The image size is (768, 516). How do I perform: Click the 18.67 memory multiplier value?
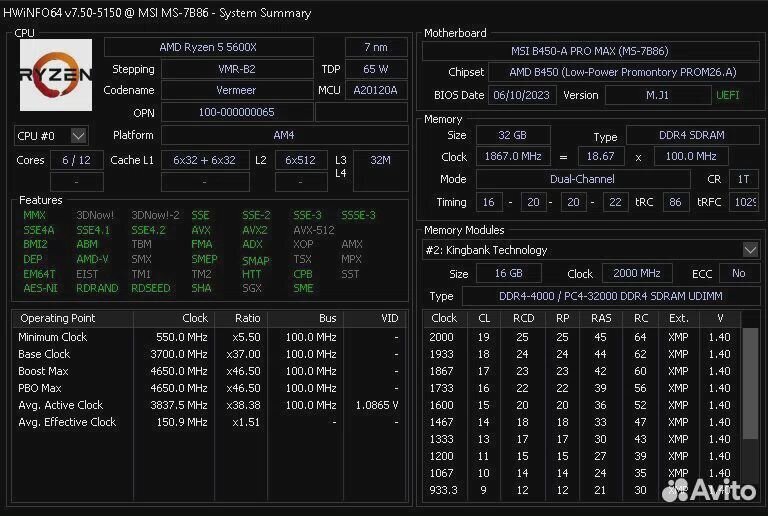point(601,157)
